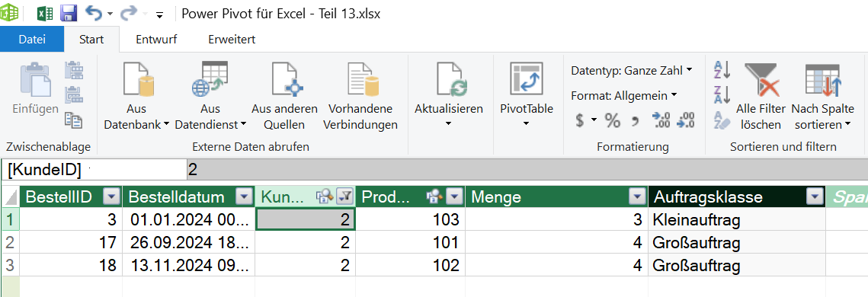Click ProduktID cell with value 103
The image size is (868, 297).
[410, 219]
